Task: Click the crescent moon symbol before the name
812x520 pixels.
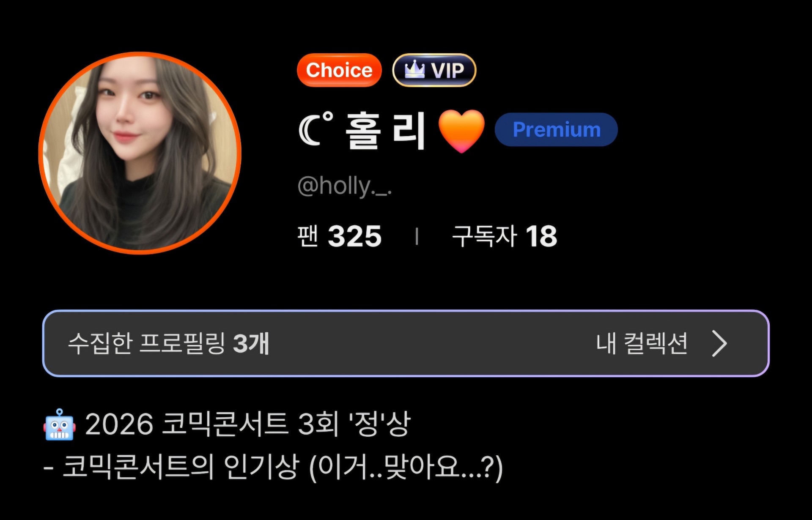Action: click(x=315, y=129)
